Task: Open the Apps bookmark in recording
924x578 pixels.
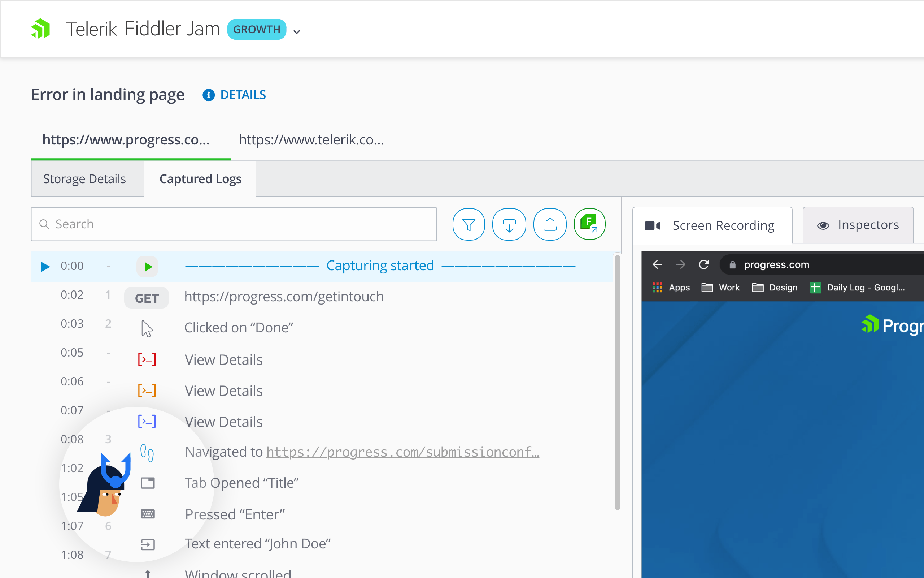Action: coord(671,288)
